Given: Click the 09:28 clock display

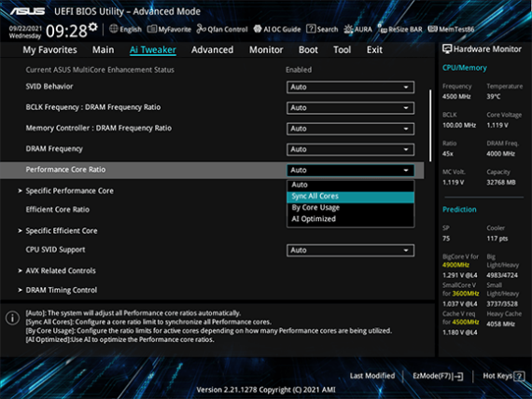Looking at the screenshot, I should pos(66,31).
